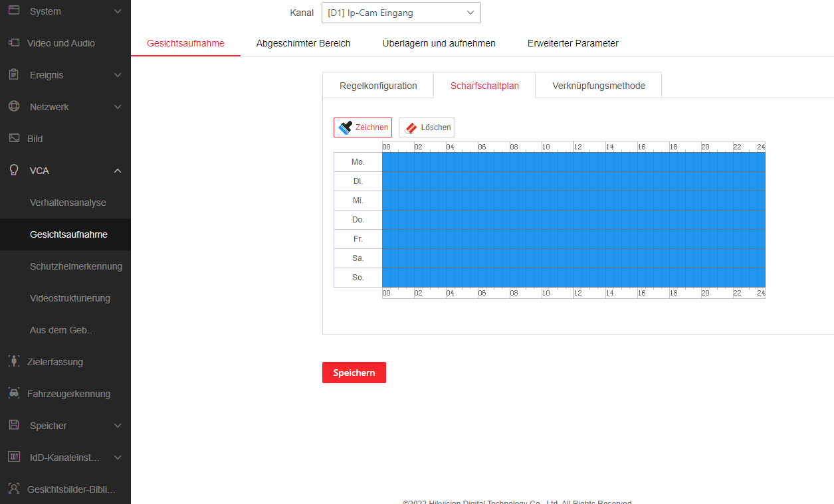Select the Löschen eraser tool
834x504 pixels.
pyautogui.click(x=427, y=127)
